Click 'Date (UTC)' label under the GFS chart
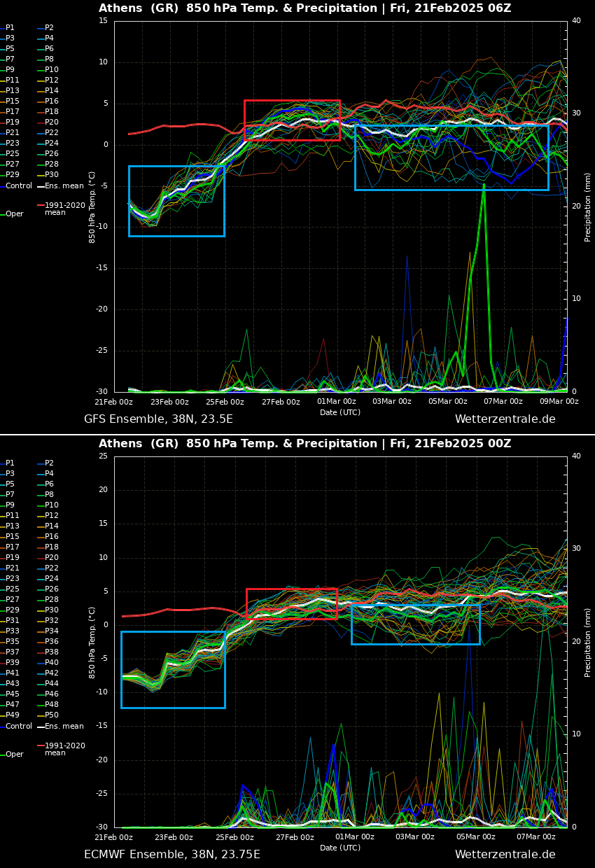 click(x=340, y=412)
